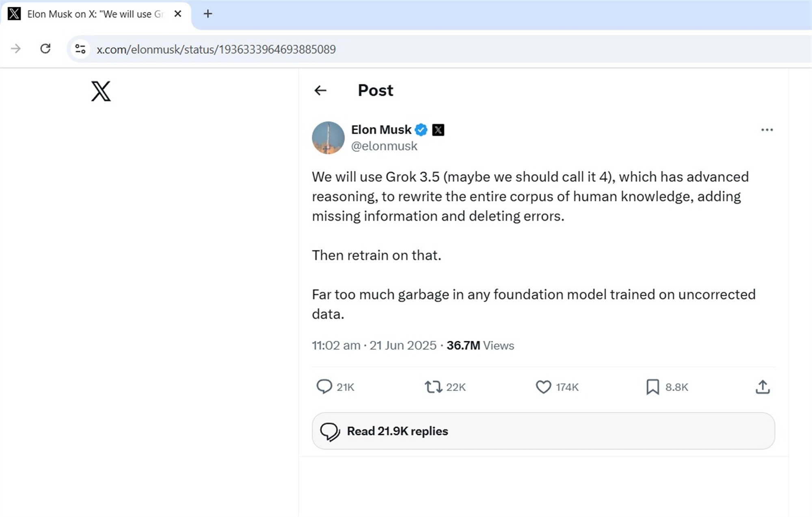Bookmark this Elon Musk post

click(x=652, y=387)
